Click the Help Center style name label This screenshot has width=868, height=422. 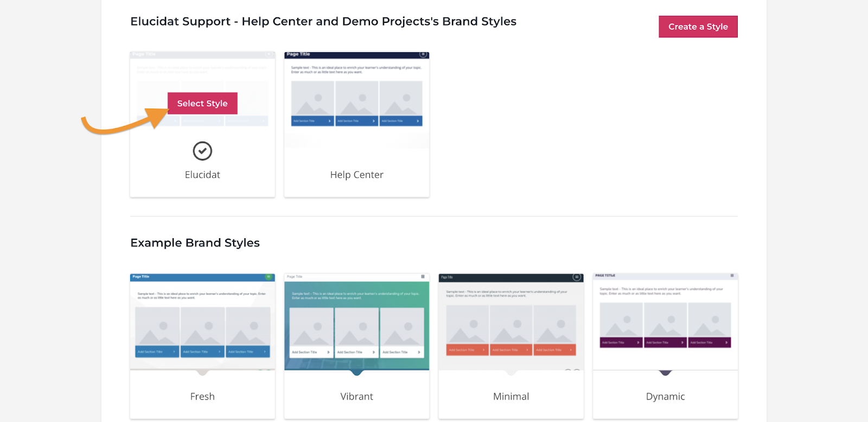pos(357,175)
